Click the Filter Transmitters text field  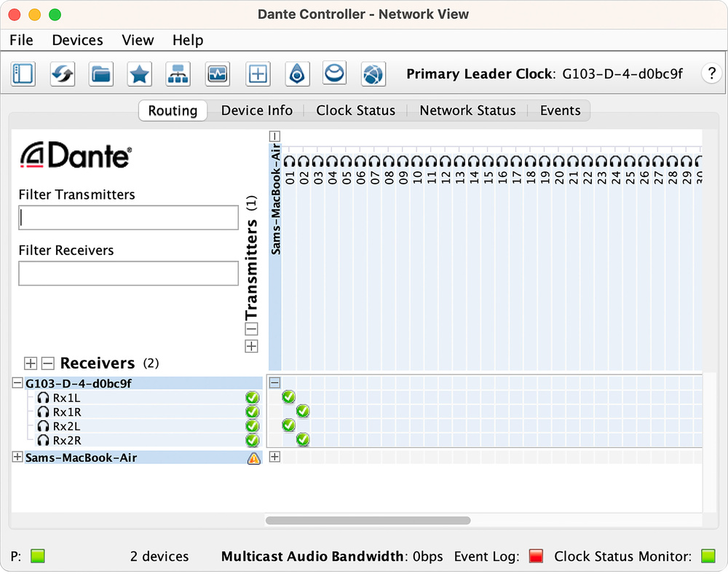coord(128,217)
